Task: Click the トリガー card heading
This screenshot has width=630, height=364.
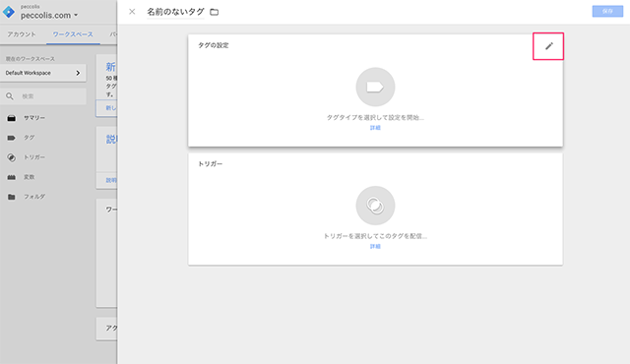Action: [x=210, y=163]
